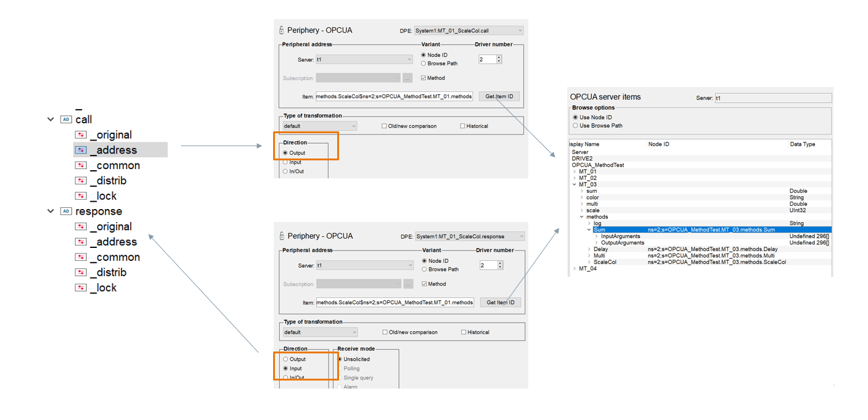
Task: Click the _original config icon under call
Action: 81,135
